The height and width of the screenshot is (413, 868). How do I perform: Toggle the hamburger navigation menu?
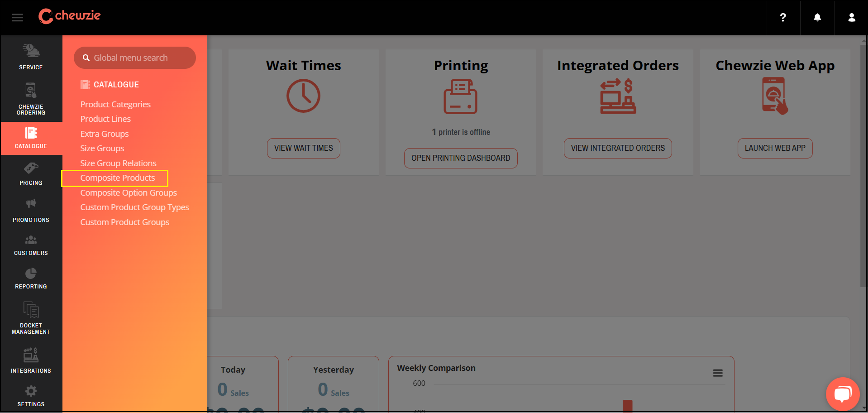point(18,18)
